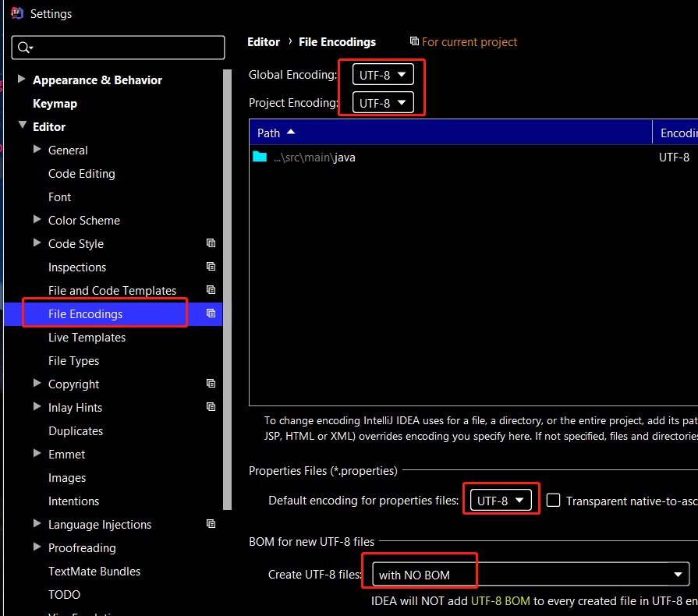This screenshot has height=616, width=698.
Task: Collapse the Editor tree section
Action: pos(21,126)
